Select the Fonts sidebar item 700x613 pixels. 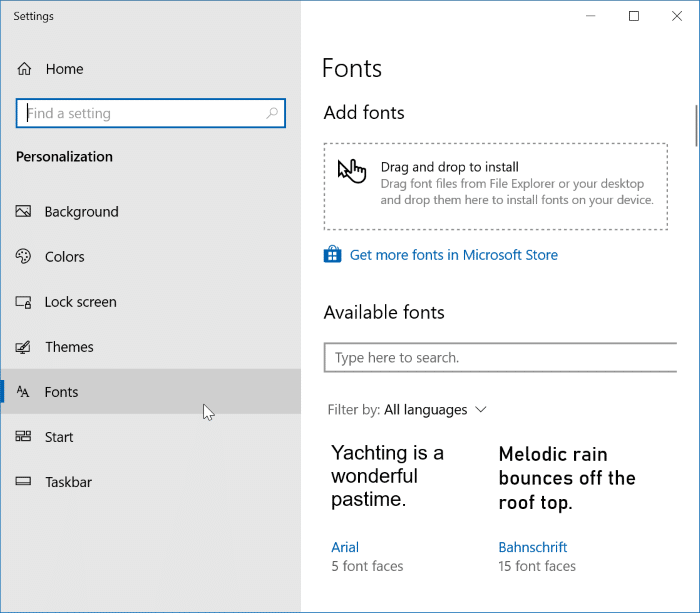pos(150,392)
